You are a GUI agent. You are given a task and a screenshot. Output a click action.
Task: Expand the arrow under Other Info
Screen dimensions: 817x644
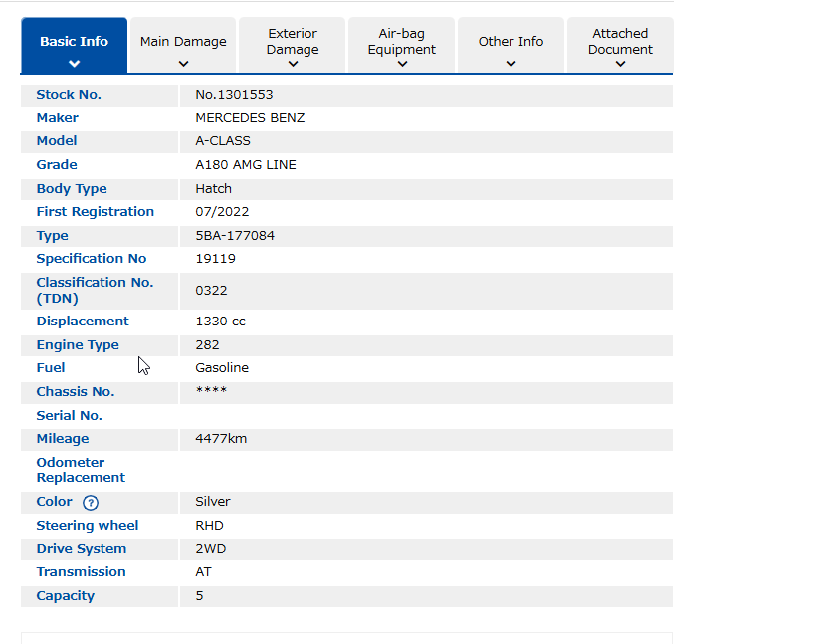point(511,64)
